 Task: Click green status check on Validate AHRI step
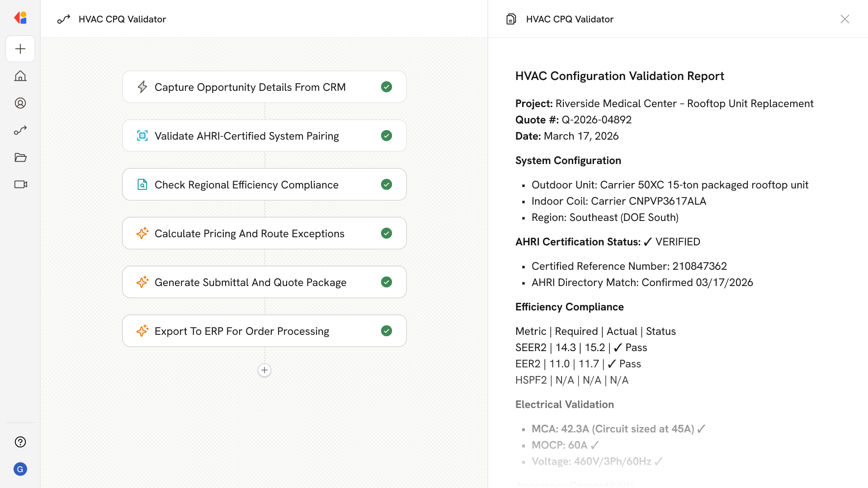click(x=387, y=136)
